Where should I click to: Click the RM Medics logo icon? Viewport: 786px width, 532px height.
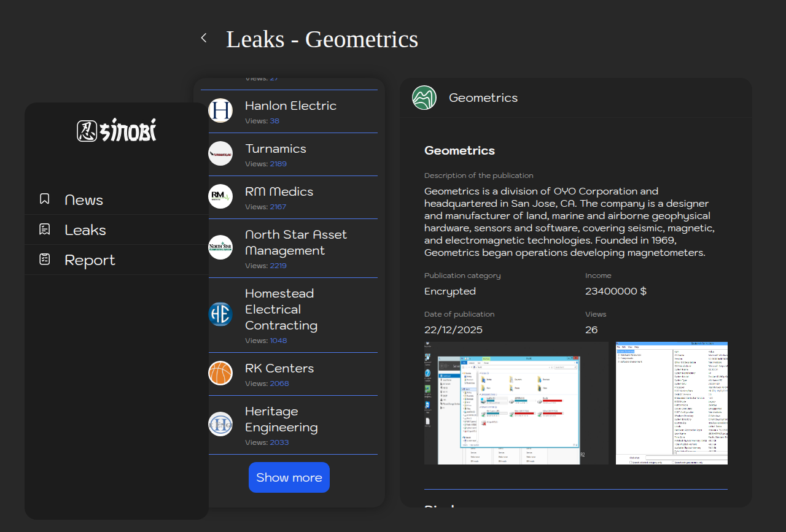[x=220, y=196]
